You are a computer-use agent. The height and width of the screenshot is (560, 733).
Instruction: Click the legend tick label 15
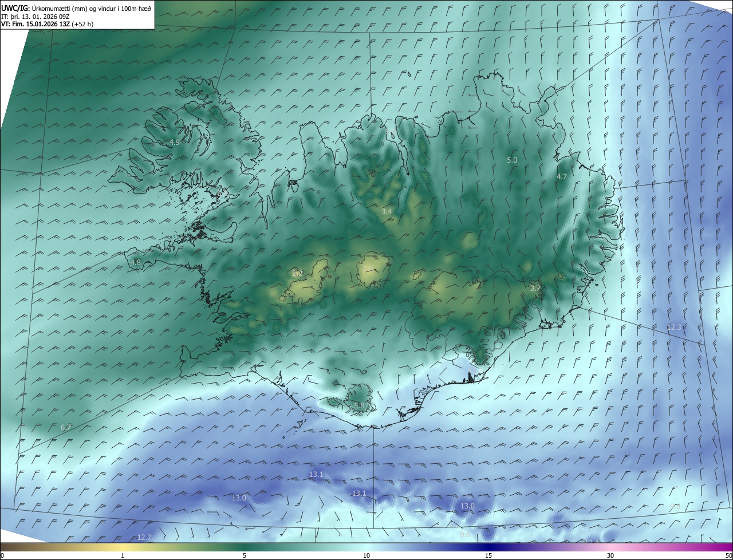point(488,556)
